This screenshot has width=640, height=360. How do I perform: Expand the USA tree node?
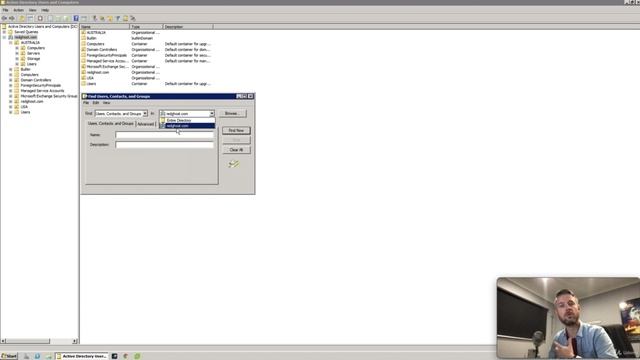tap(11, 107)
